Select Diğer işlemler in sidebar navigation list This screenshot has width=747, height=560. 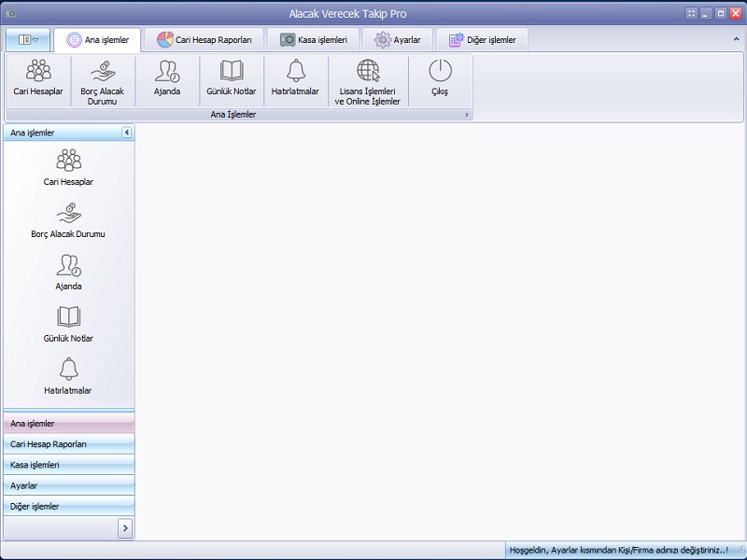pos(69,506)
